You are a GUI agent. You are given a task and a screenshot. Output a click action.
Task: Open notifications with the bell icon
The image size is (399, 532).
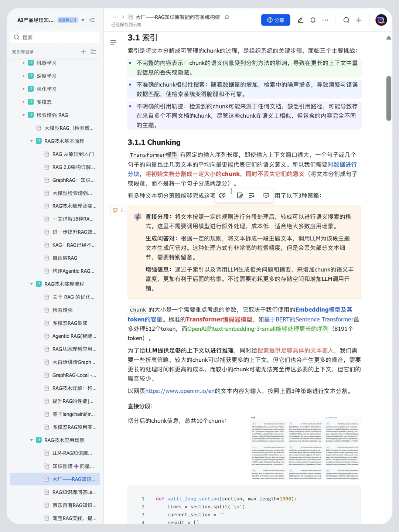(x=313, y=20)
